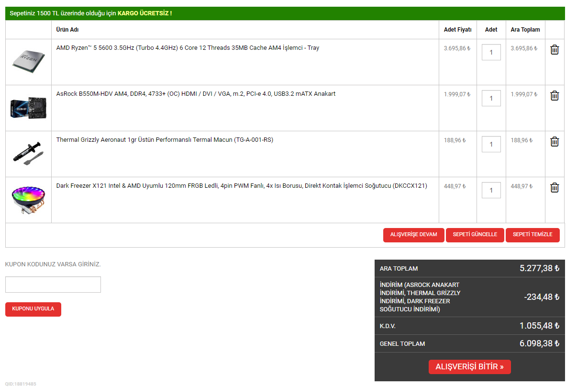This screenshot has width=588, height=388.
Task: Delete the AMD Ryzen 5 5600 item with trash icon
Action: click(x=555, y=49)
